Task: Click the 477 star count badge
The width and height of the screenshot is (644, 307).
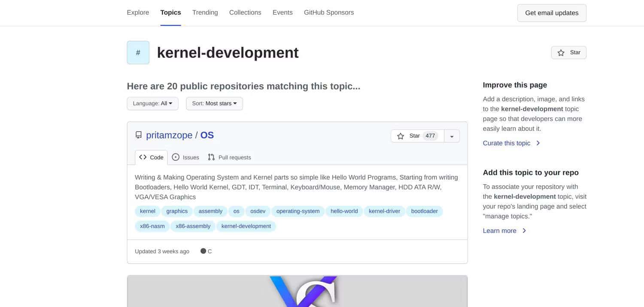Action: point(430,136)
